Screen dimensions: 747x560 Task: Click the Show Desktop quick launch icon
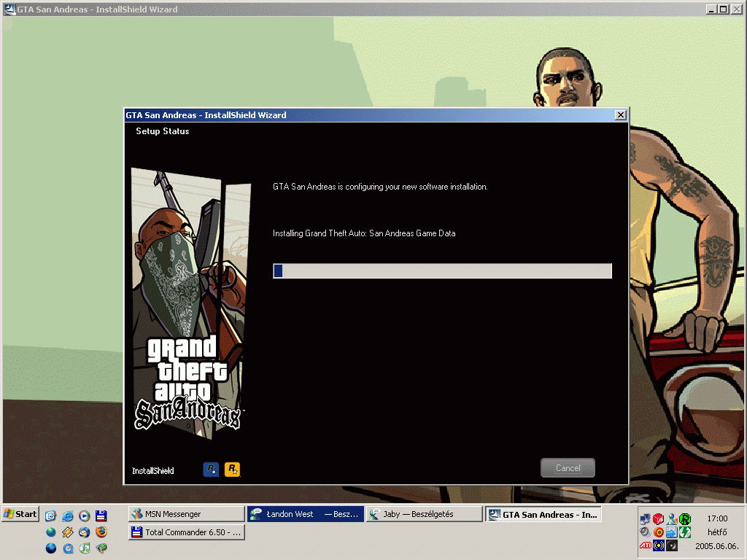(51, 516)
